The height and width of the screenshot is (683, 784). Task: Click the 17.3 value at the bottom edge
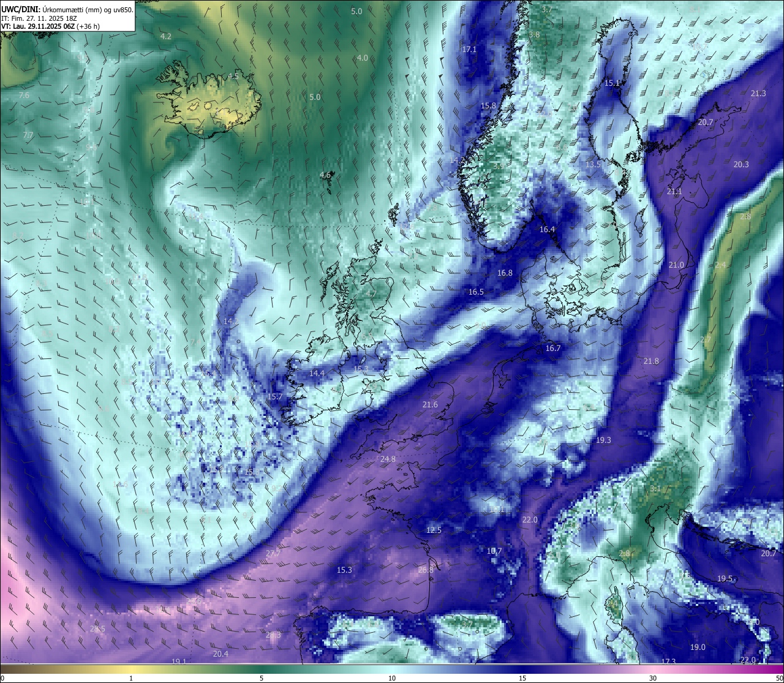(668, 662)
